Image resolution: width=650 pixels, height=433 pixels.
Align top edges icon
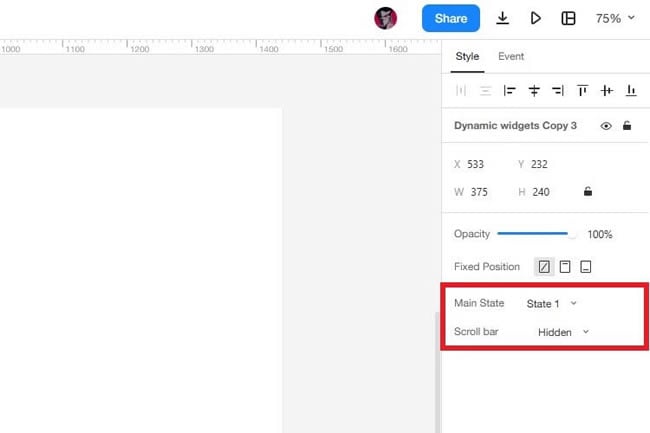click(x=582, y=90)
